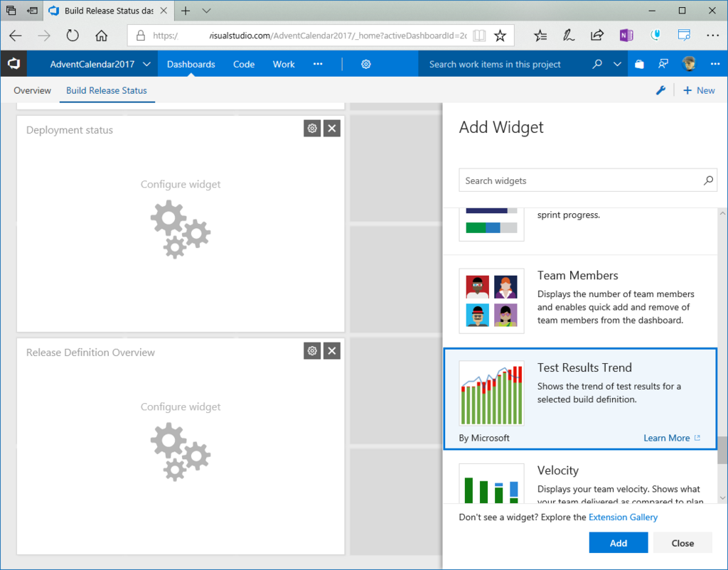The image size is (728, 570).
Task: Click the widget list scrollbar thumb
Action: coord(722,450)
